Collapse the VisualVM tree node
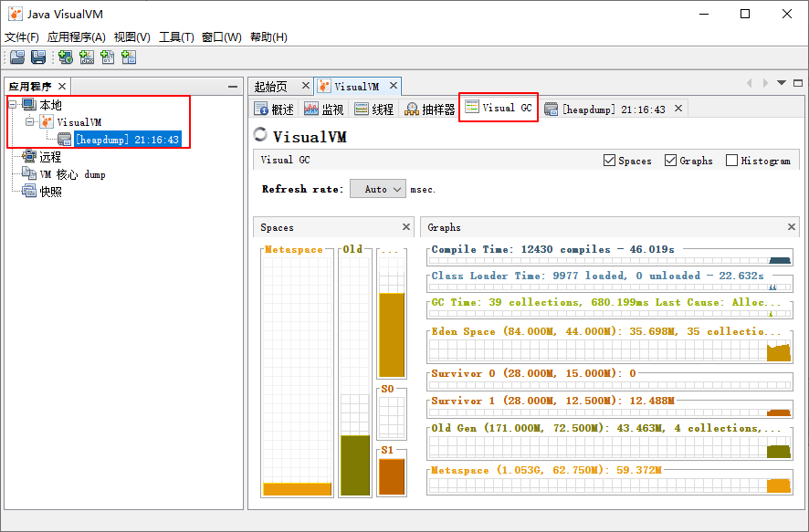The image size is (809, 532). pos(30,122)
